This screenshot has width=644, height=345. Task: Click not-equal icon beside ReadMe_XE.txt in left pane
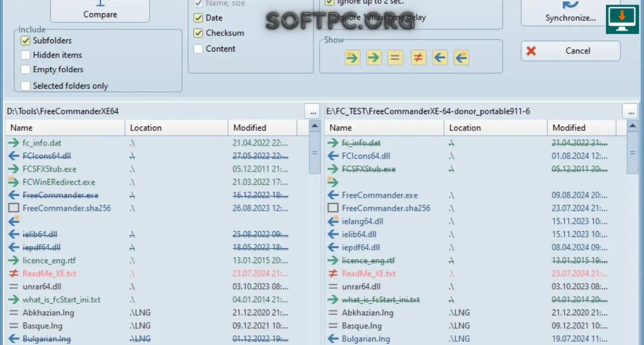click(14, 273)
